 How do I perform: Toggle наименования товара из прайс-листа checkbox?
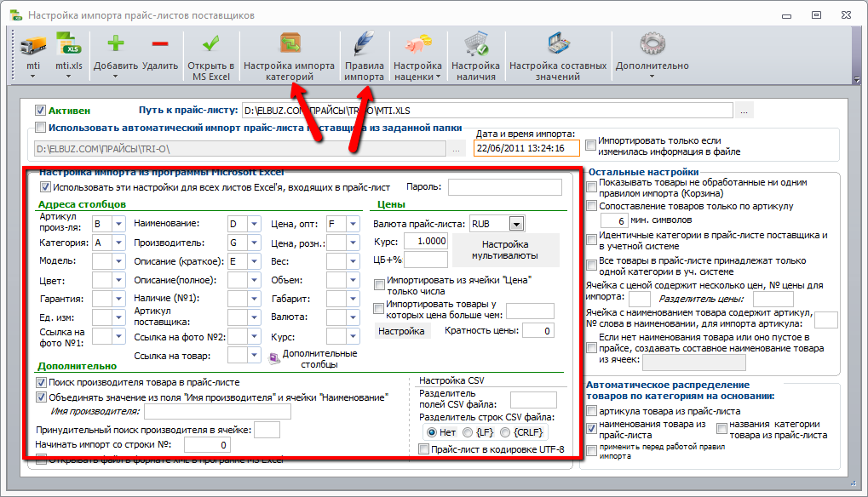point(591,428)
